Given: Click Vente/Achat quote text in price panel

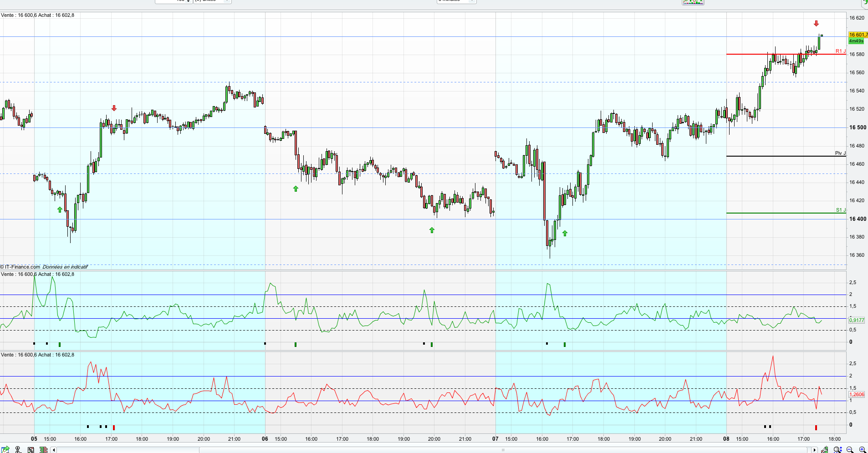Looking at the screenshot, I should point(37,15).
